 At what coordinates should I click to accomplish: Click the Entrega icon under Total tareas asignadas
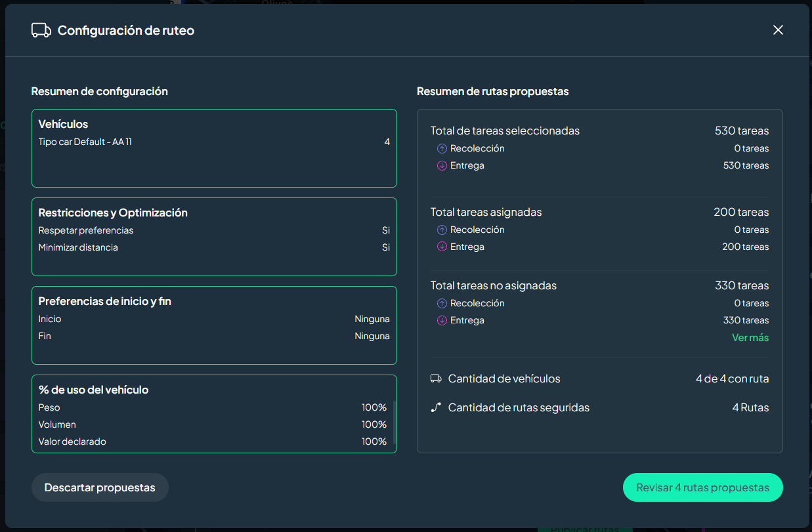coord(442,247)
